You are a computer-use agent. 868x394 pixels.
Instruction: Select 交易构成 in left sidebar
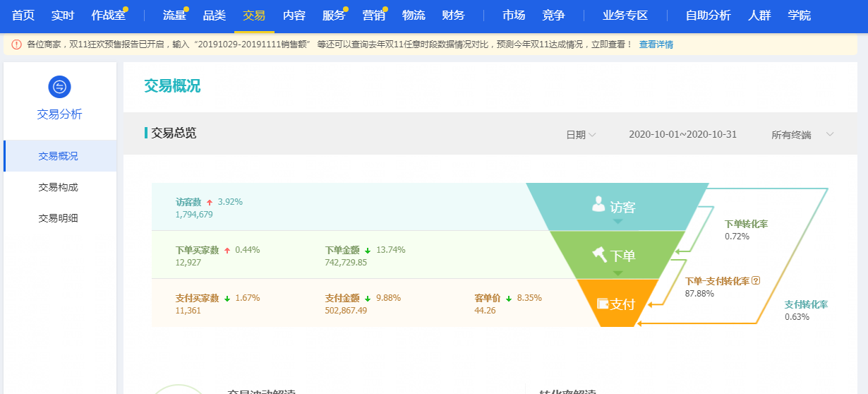[x=59, y=187]
